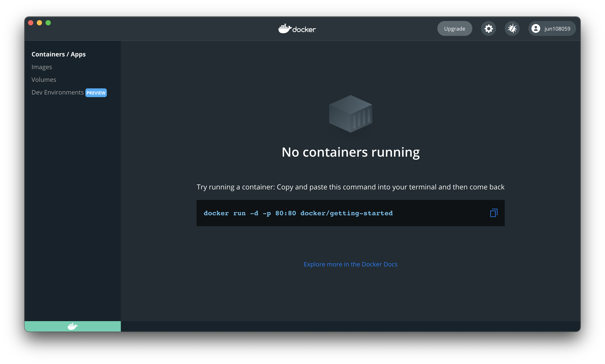The height and width of the screenshot is (364, 605).
Task: Click the user avatar icon
Action: [536, 29]
